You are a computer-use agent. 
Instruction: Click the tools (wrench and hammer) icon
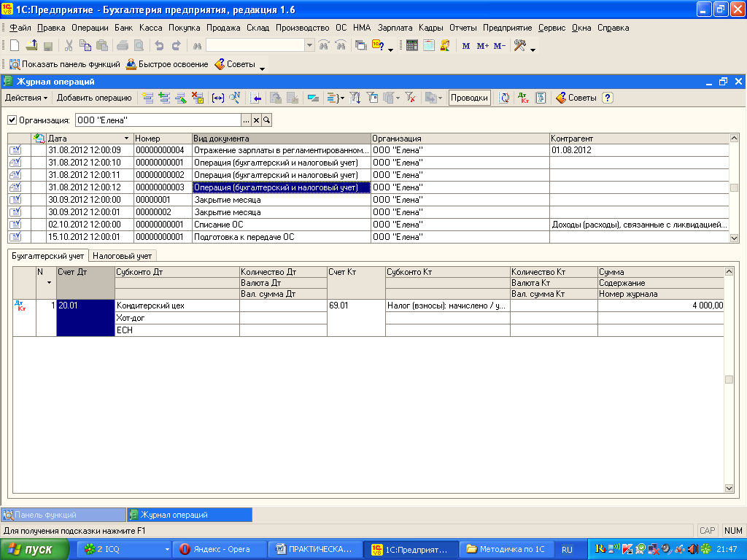point(519,46)
